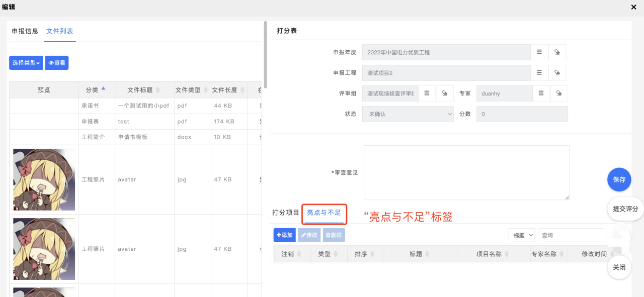Click the round 关闭 button
Viewport: 644px width, 297px height.
(619, 267)
